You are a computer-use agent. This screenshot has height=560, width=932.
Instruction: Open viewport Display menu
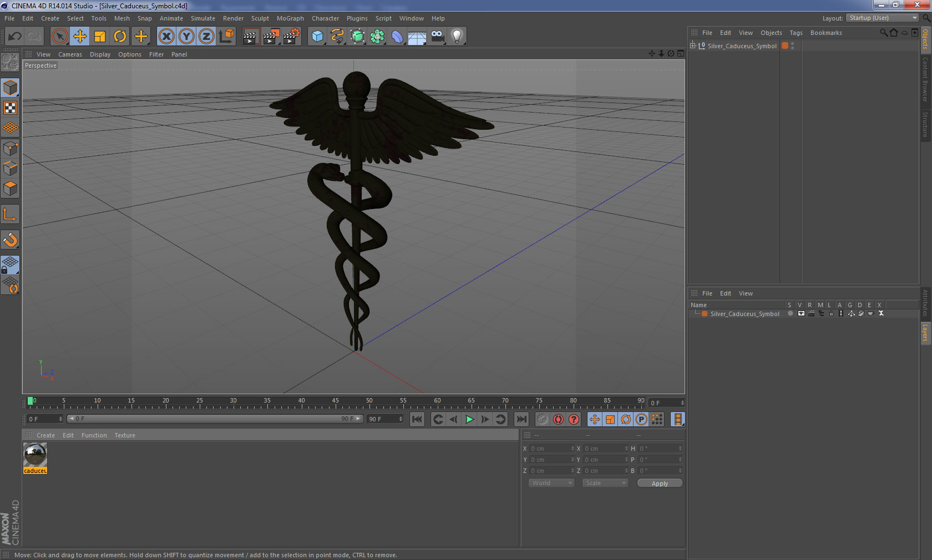pyautogui.click(x=100, y=54)
